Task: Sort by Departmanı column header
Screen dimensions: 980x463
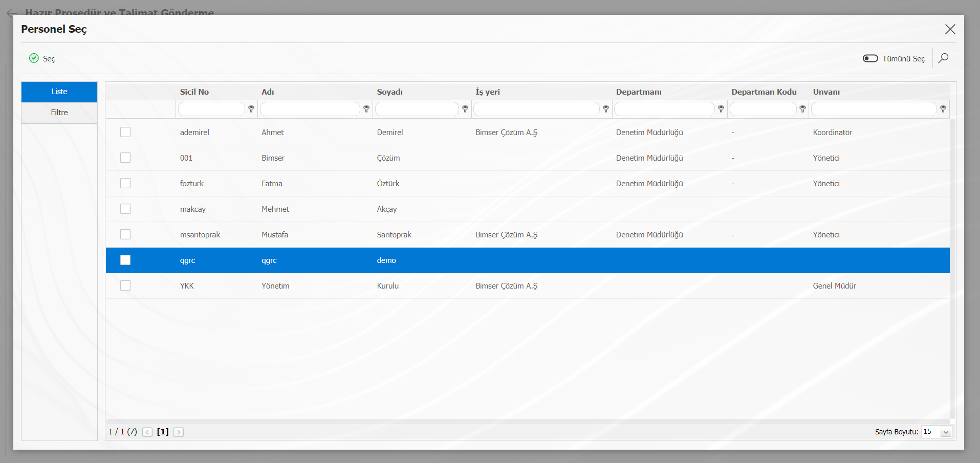Action: pos(639,92)
